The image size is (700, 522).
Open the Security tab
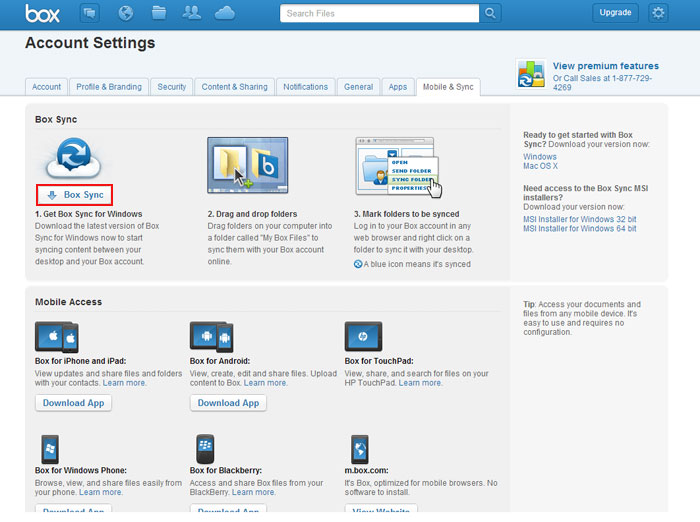[x=171, y=87]
